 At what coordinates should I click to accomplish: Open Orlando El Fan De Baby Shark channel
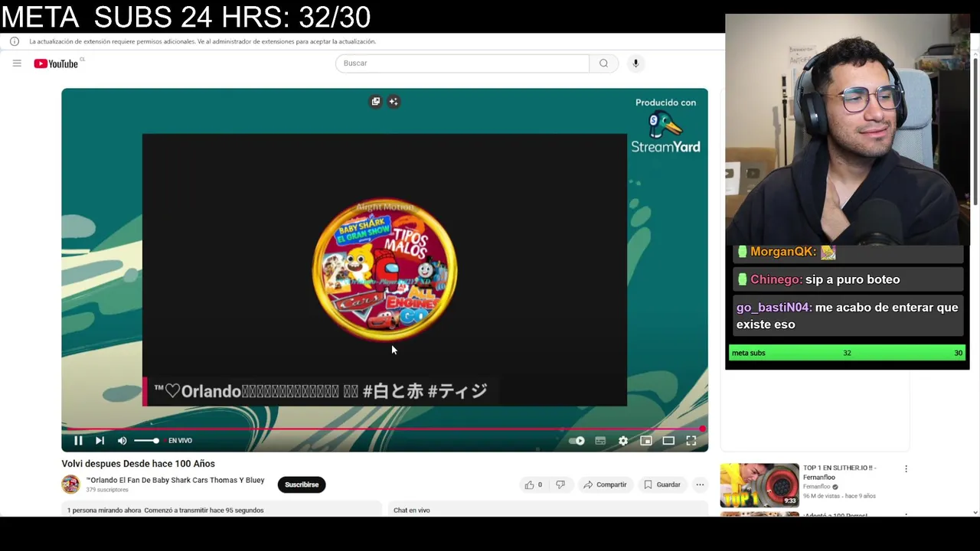tap(175, 481)
